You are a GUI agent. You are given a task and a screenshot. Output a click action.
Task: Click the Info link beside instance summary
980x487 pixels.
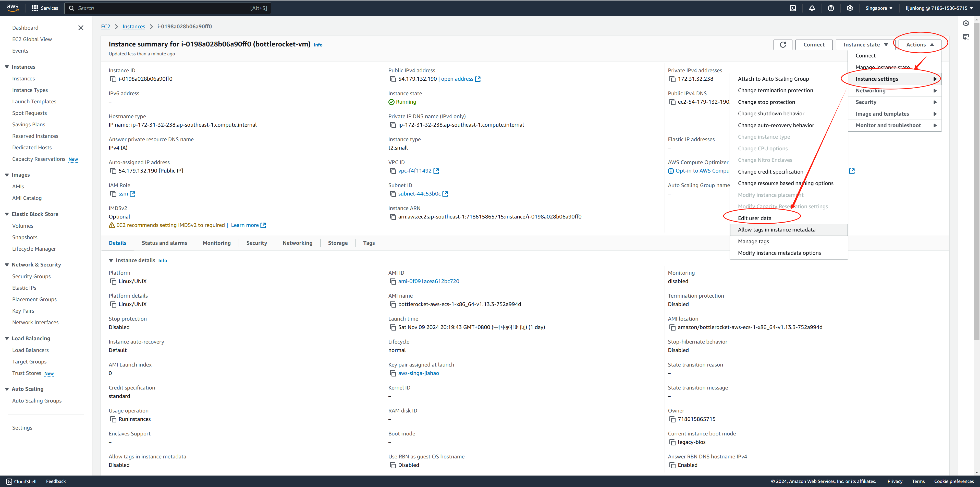point(318,45)
